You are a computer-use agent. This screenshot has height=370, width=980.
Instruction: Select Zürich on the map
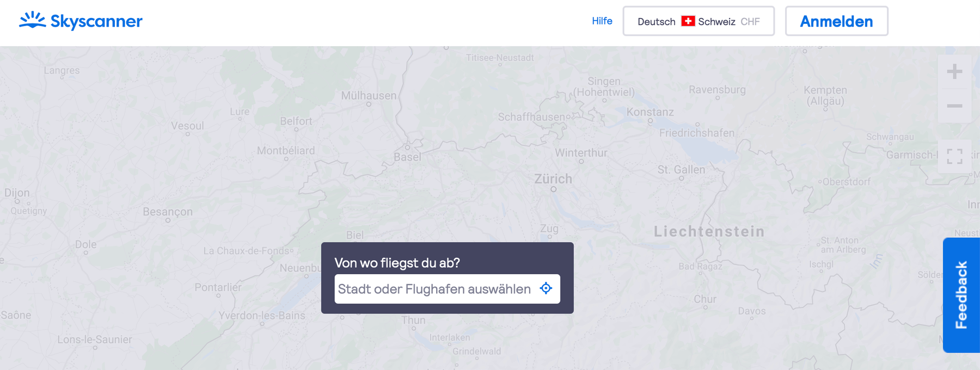pyautogui.click(x=553, y=179)
